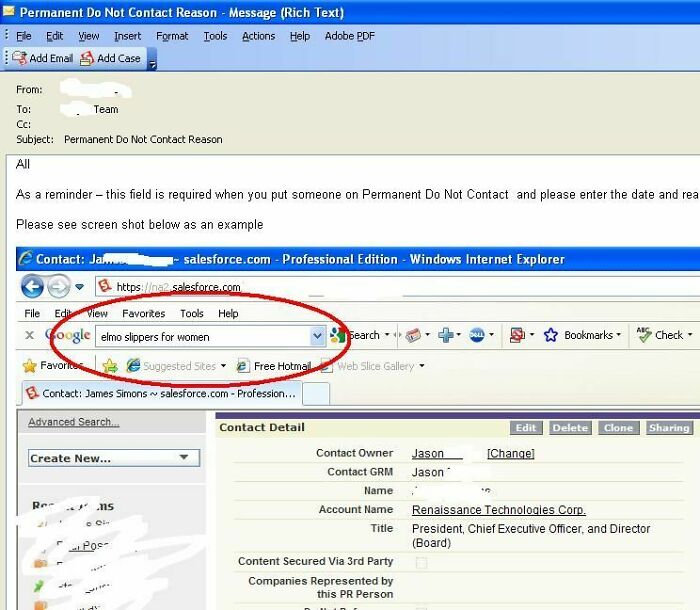Toggle Content Secured Via 3rd Party checkbox
Image resolution: width=700 pixels, height=610 pixels.
(421, 562)
